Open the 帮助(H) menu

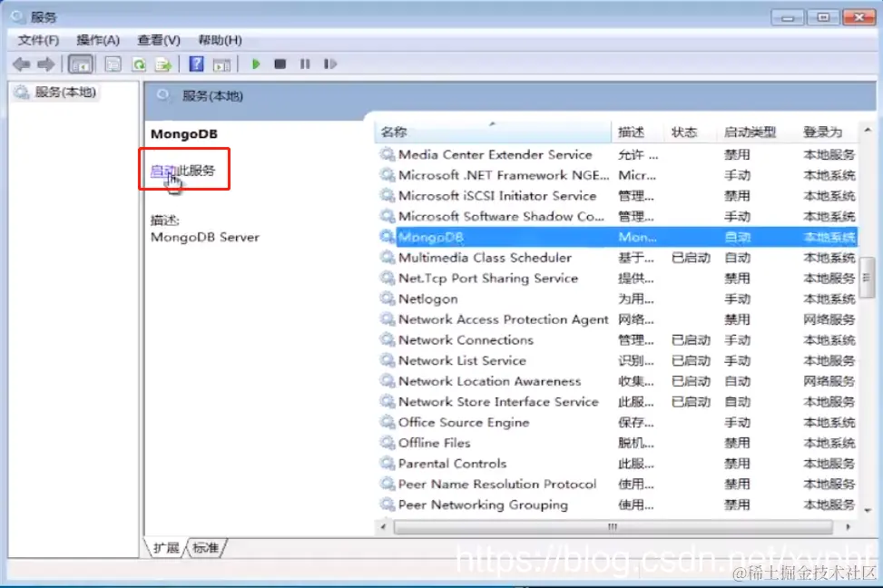pyautogui.click(x=220, y=40)
